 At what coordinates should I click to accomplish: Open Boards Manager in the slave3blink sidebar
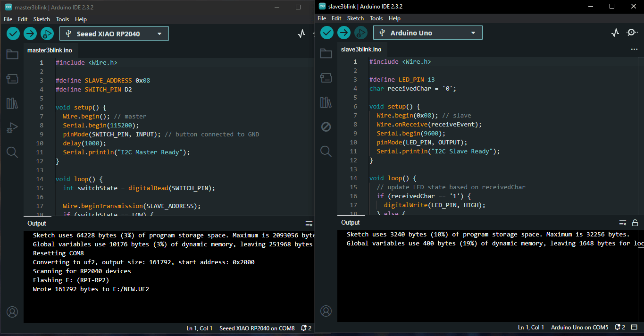pos(326,78)
